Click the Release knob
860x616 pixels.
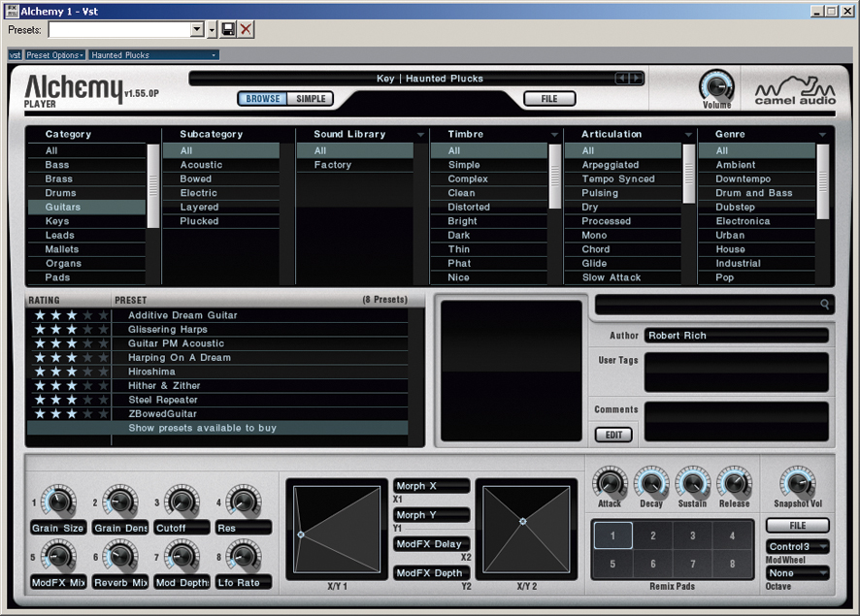[x=735, y=483]
